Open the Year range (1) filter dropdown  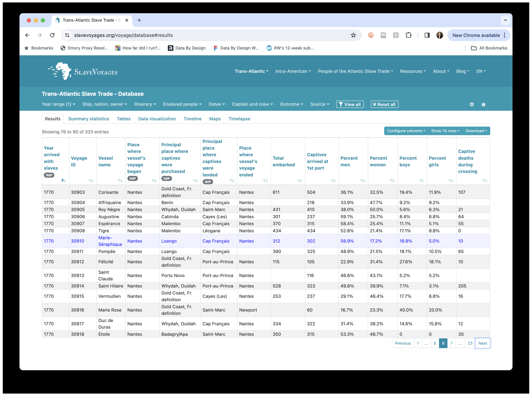click(58, 104)
